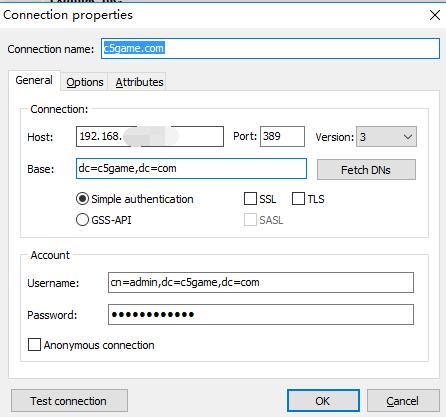The height and width of the screenshot is (417, 446).
Task: Click the Port field showing 389
Action: click(282, 136)
